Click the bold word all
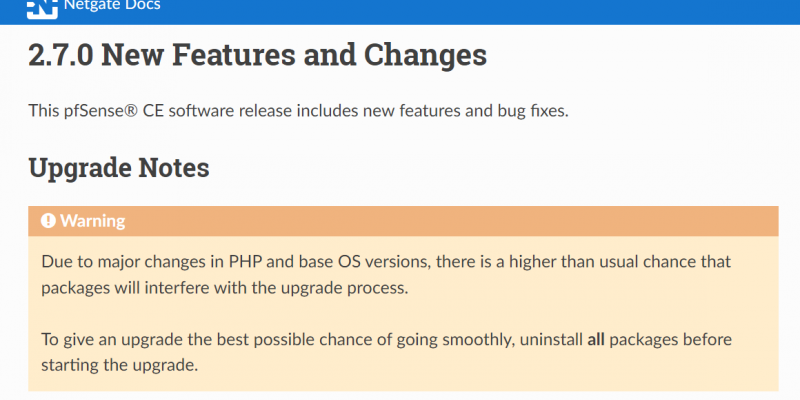The height and width of the screenshot is (400, 800). pos(596,339)
